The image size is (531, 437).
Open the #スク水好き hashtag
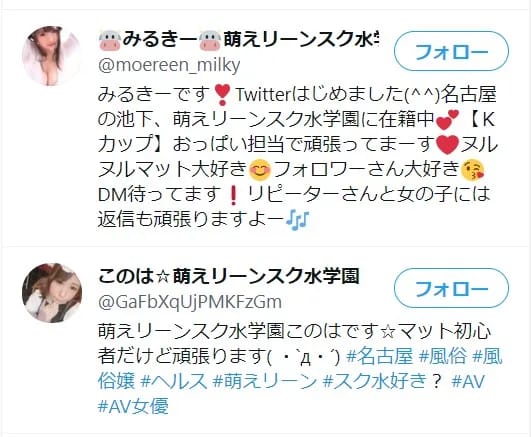click(x=374, y=381)
